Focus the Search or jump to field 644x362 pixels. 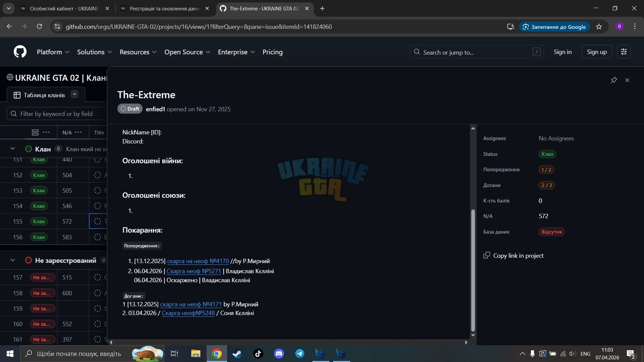477,52
